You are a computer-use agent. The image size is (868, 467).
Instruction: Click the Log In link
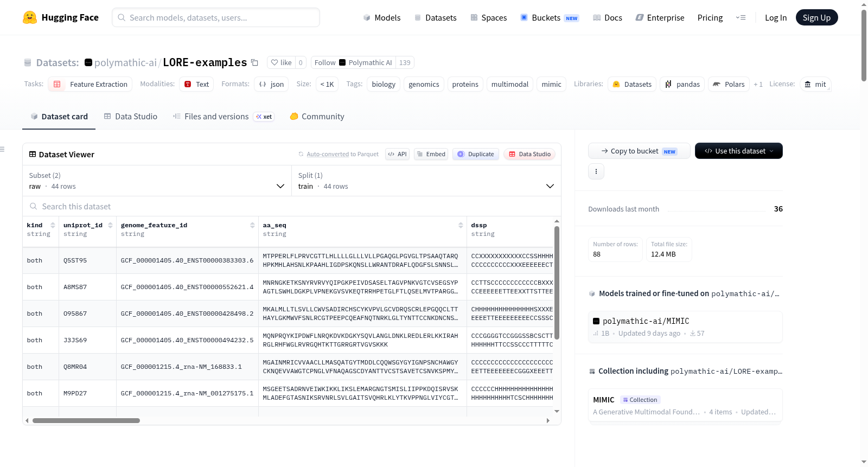pyautogui.click(x=776, y=17)
